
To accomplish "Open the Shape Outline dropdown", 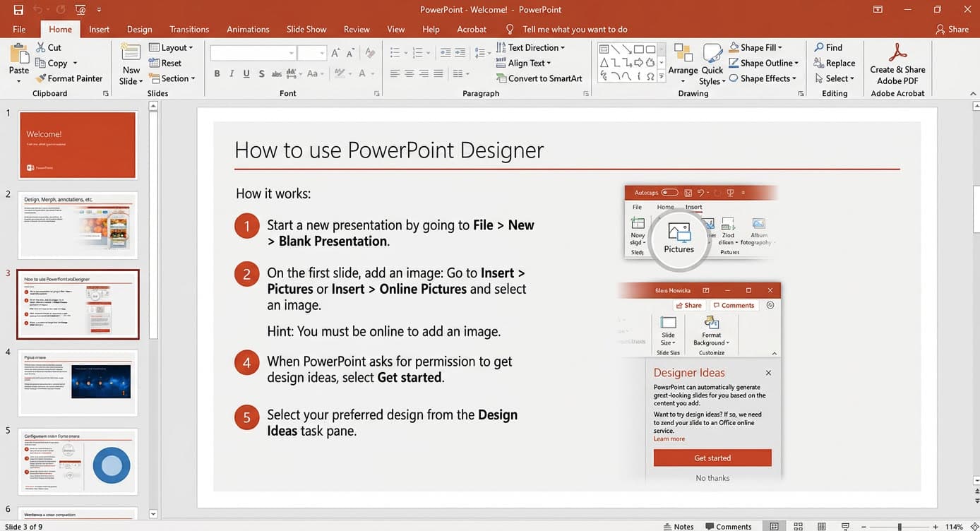I will pyautogui.click(x=763, y=63).
